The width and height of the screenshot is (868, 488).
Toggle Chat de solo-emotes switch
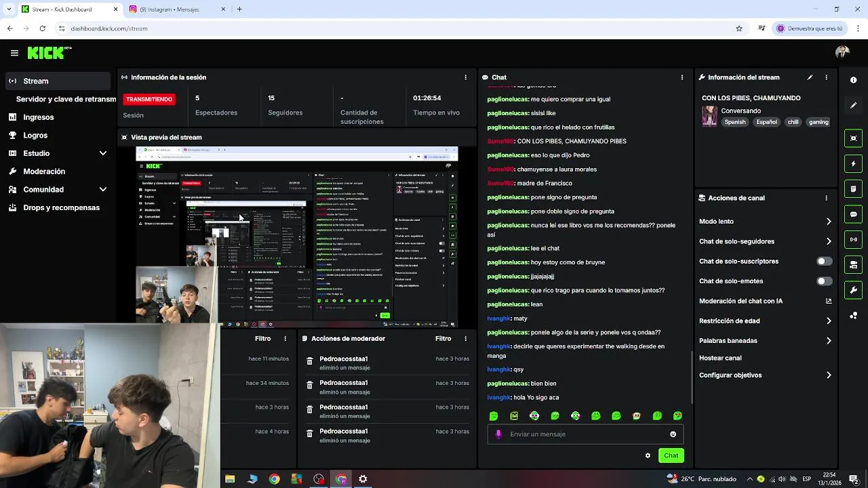tap(824, 281)
